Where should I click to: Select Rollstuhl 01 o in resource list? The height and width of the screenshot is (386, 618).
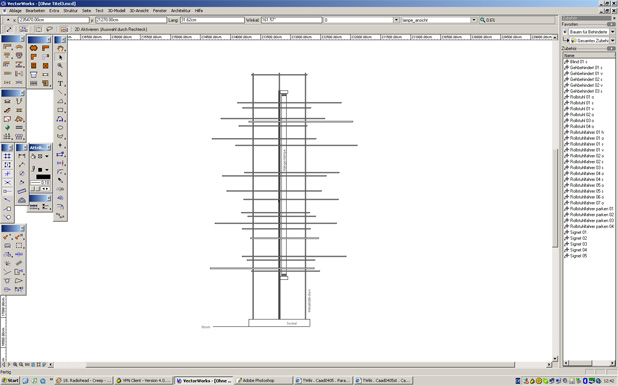[581, 97]
